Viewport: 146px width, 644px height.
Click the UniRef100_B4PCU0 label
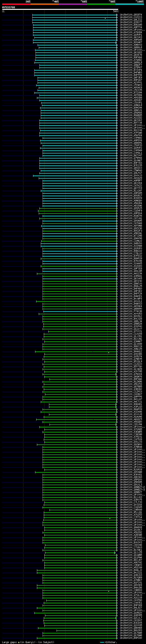click(131, 638)
